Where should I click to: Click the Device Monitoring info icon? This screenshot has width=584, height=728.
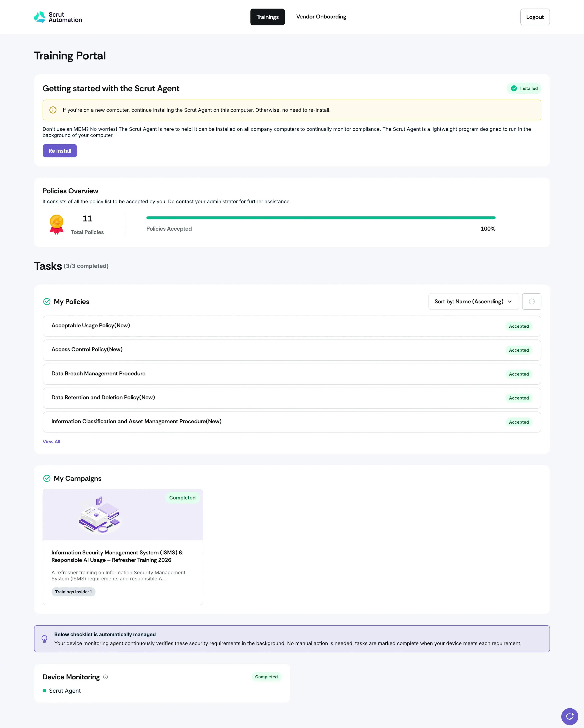coord(105,677)
